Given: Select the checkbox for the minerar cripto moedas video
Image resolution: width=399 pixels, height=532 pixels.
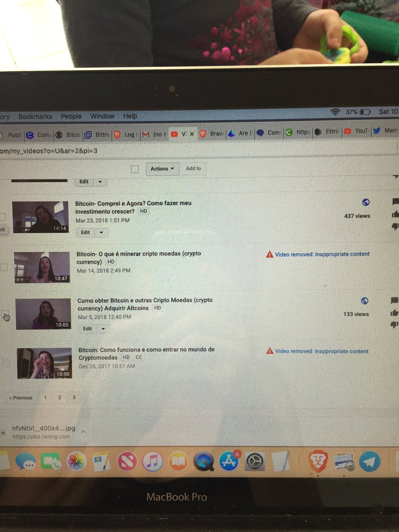Looking at the screenshot, I should pyautogui.click(x=4, y=267).
